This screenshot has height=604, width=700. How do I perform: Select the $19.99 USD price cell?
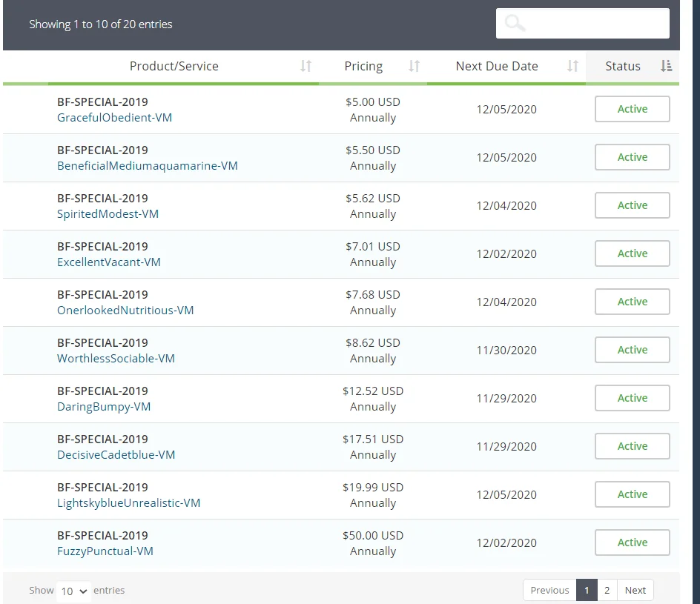[x=373, y=495]
